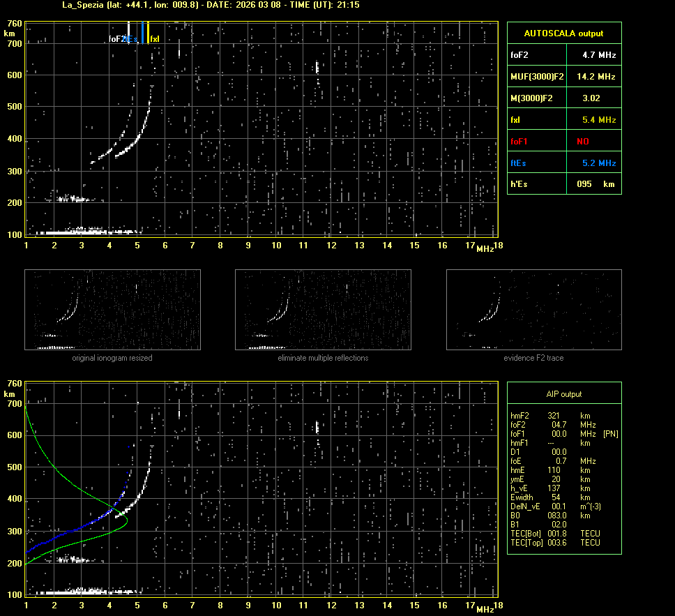Click the red foF1 'NO' value
675x616 pixels.
coord(583,142)
